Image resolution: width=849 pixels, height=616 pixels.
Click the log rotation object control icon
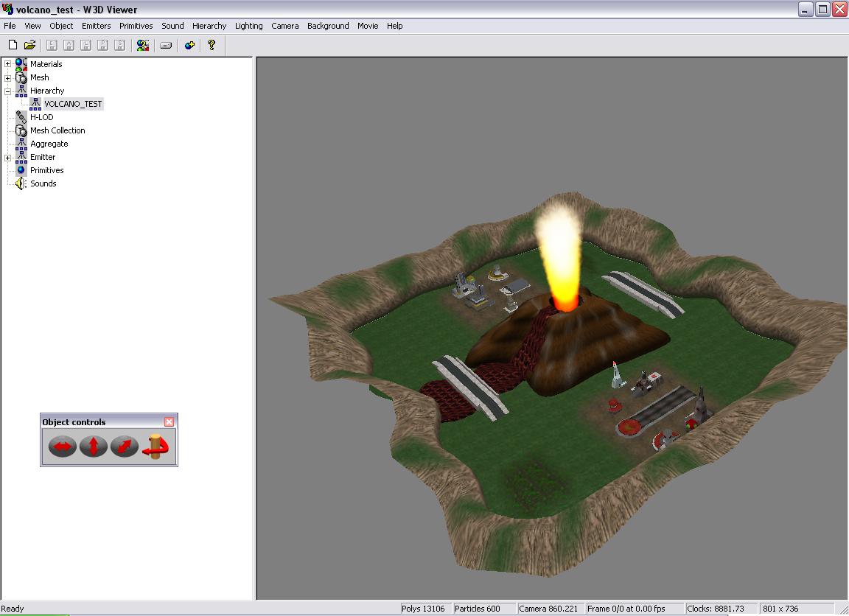tap(156, 447)
